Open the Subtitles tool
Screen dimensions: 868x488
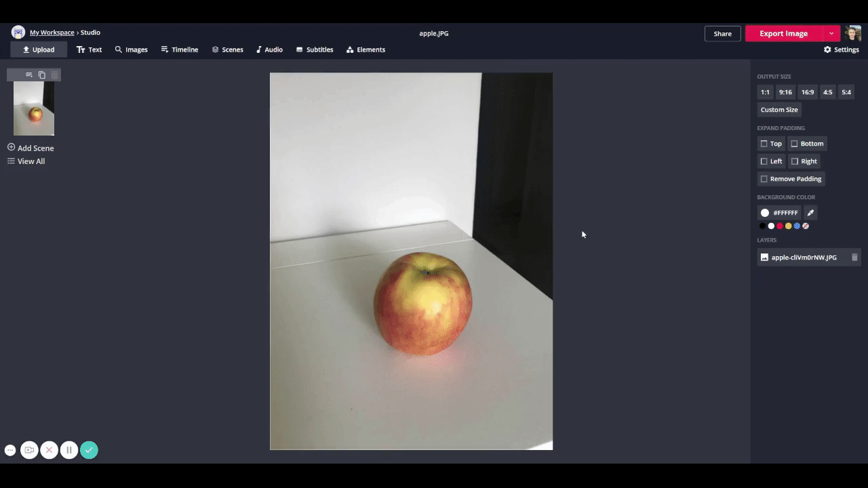315,49
